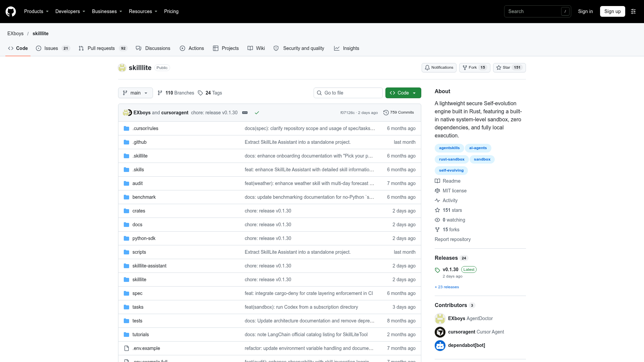Click the Notifications button
The image size is (644, 362).
click(439, 68)
